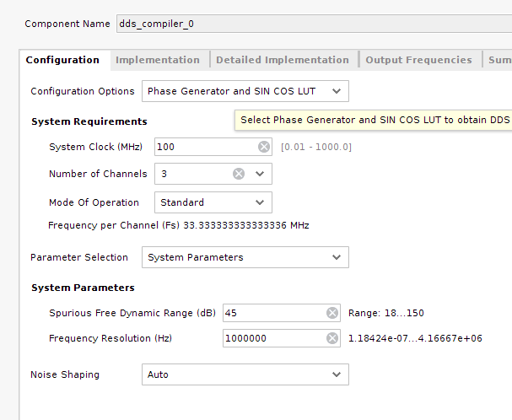Clear the System Clock value
This screenshot has width=512, height=420.
[x=264, y=147]
